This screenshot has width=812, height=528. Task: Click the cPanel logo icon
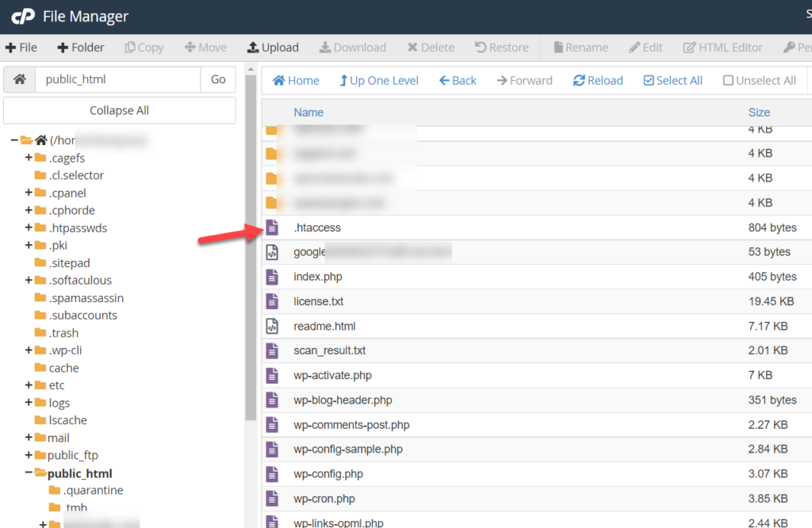pos(23,17)
